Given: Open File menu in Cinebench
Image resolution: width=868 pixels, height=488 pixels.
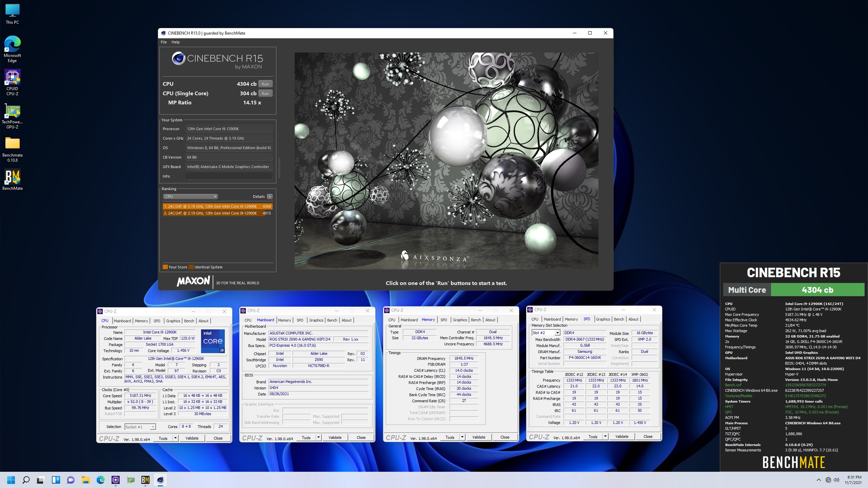Looking at the screenshot, I should pyautogui.click(x=164, y=42).
